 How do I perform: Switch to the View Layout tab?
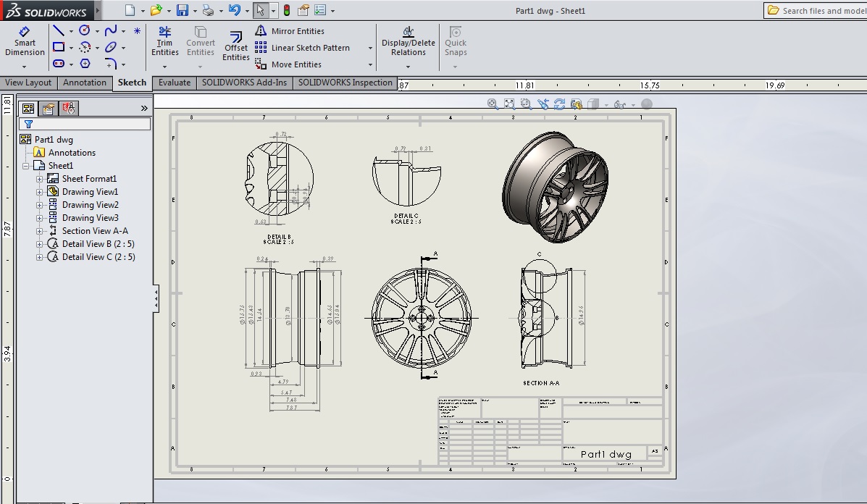[x=28, y=83]
